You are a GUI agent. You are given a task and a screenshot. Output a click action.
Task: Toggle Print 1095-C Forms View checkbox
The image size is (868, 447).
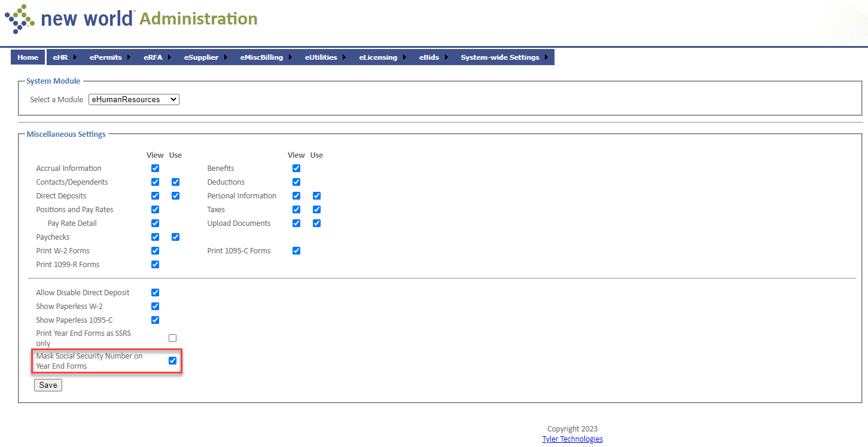296,251
